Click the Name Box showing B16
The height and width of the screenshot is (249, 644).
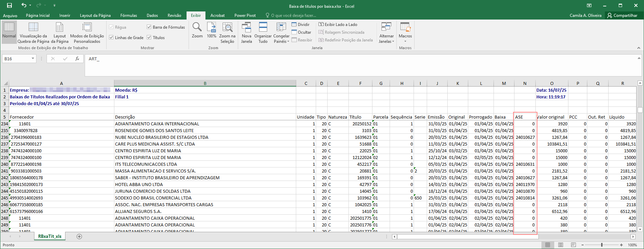click(x=16, y=59)
